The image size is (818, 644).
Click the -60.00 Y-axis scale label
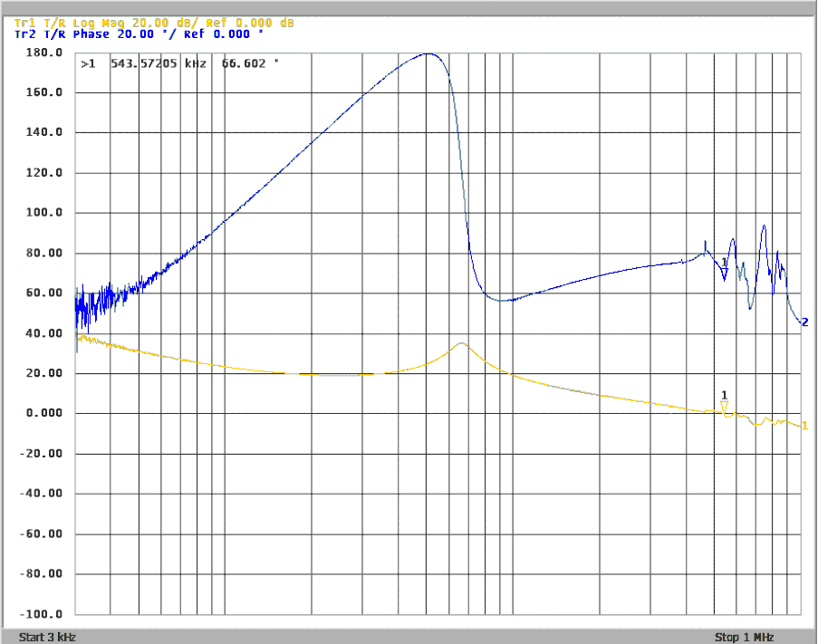43,533
